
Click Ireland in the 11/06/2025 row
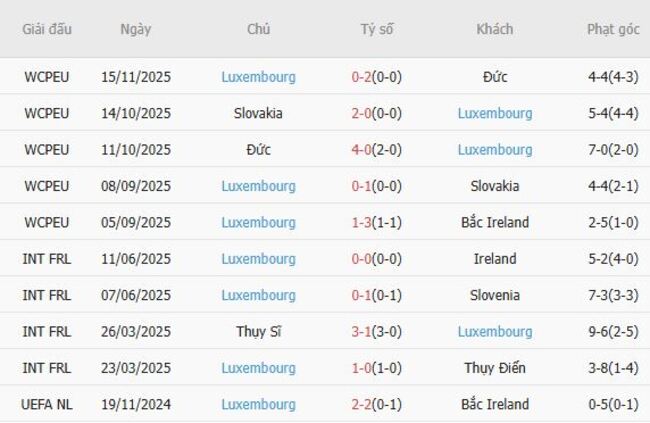(x=495, y=259)
